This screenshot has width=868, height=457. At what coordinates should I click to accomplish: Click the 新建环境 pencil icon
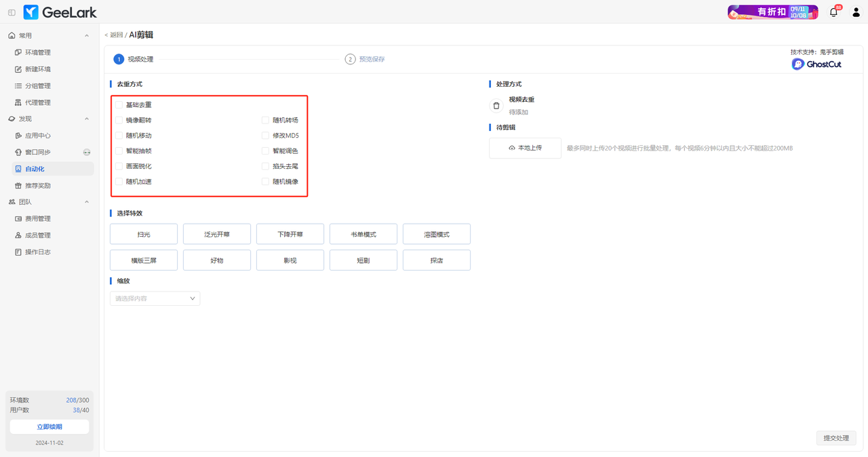(18, 69)
